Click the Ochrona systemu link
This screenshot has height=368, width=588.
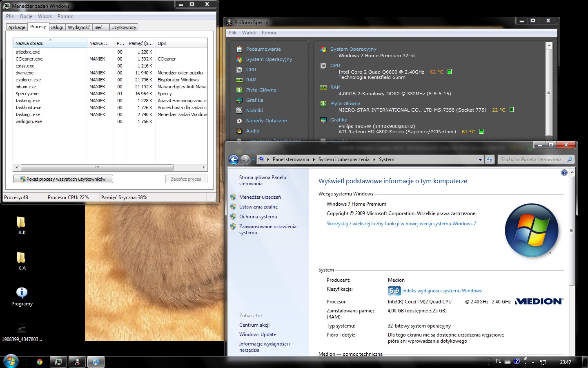pos(258,217)
